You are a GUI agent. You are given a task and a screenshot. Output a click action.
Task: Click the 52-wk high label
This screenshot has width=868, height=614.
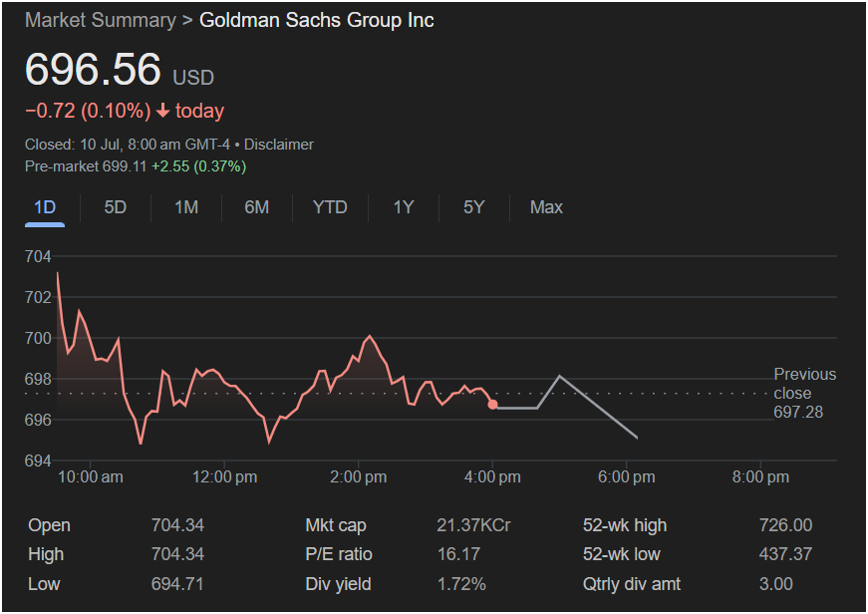click(x=625, y=525)
